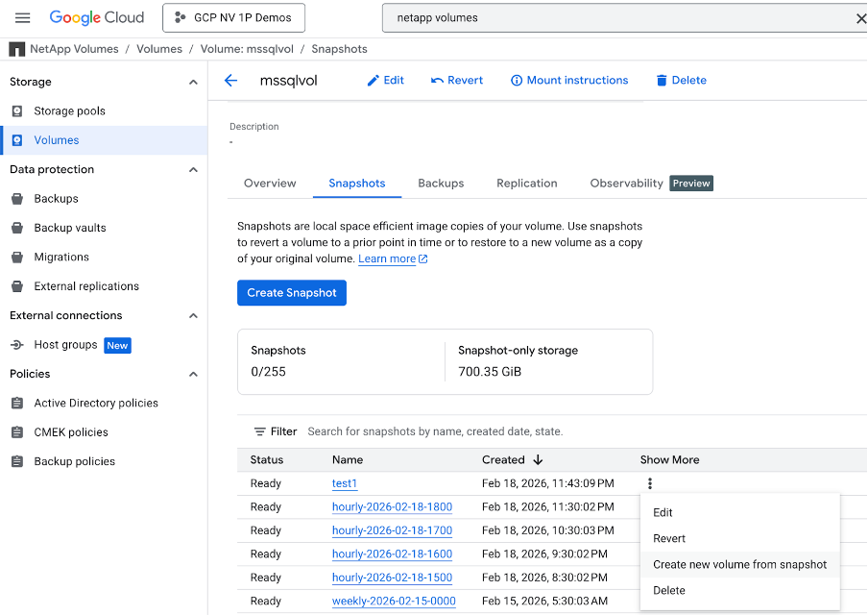
Task: Click the NetApp Volumes product icon
Action: [x=17, y=49]
